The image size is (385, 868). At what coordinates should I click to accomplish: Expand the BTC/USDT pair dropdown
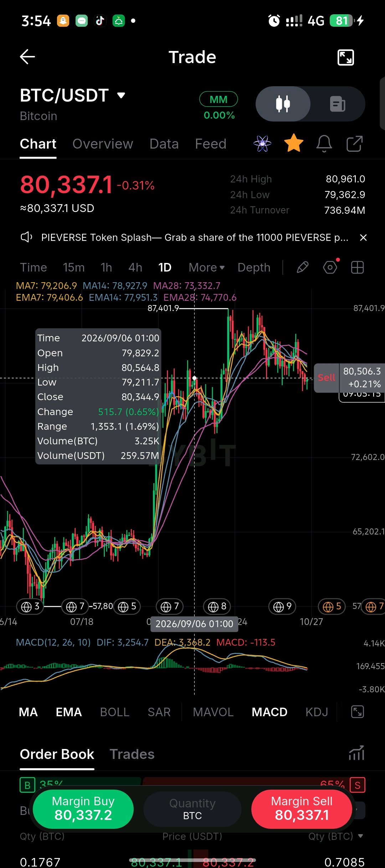(x=121, y=95)
